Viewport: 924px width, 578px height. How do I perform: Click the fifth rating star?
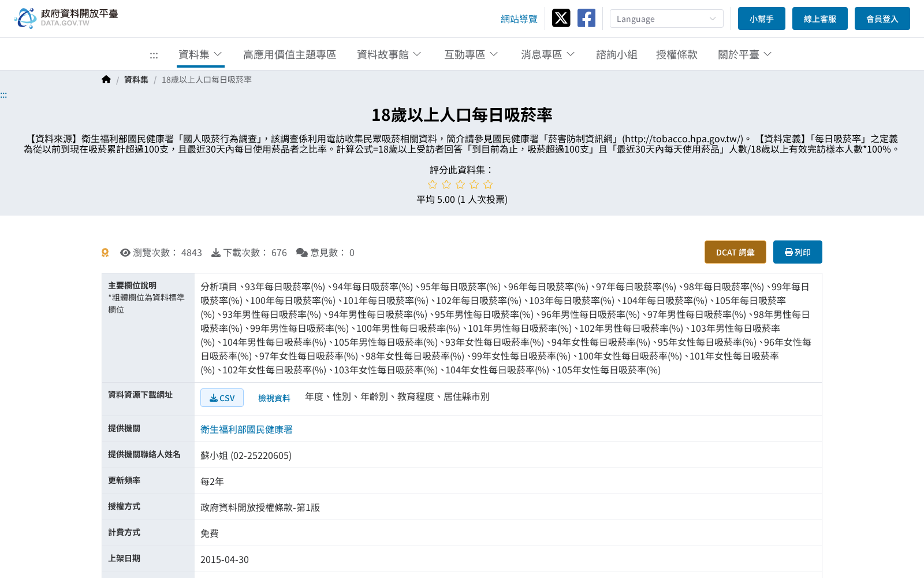click(x=488, y=184)
